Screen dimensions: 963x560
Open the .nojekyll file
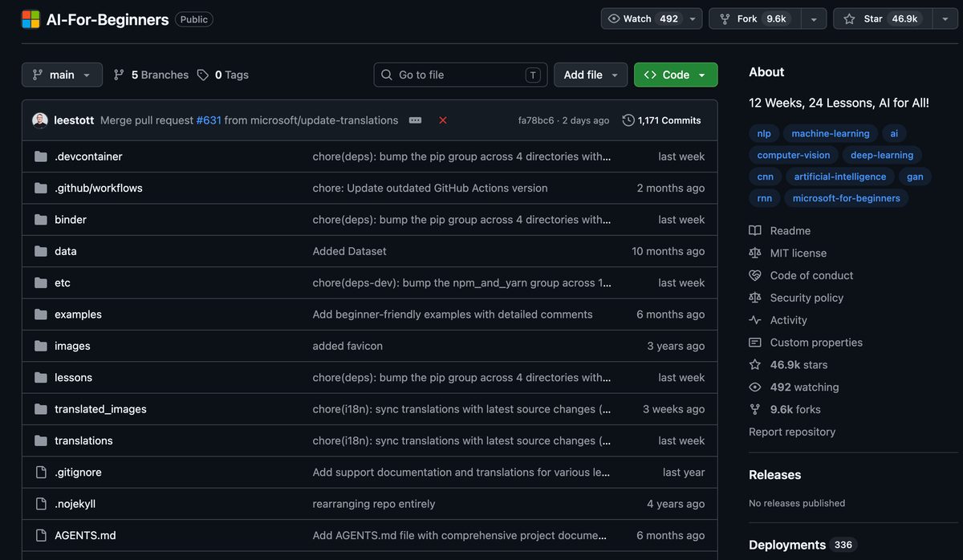pos(75,504)
